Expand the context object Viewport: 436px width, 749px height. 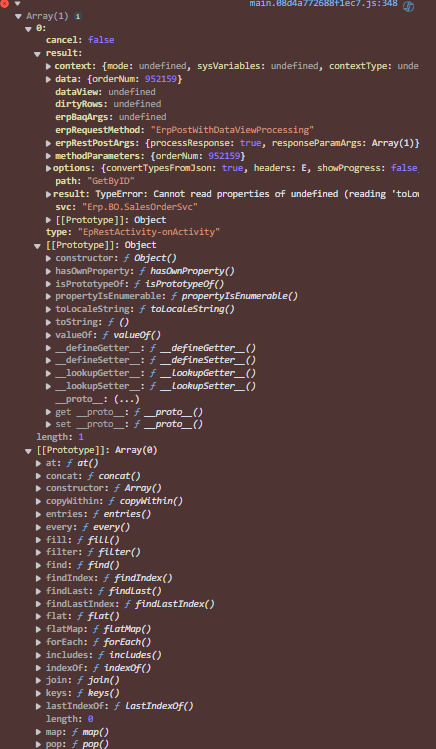point(49,66)
